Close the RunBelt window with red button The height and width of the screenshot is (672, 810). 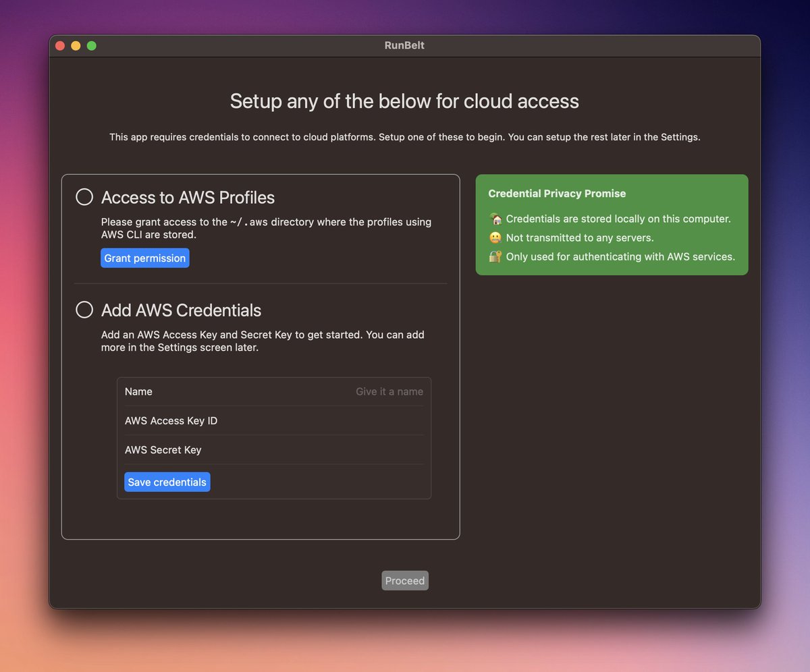(60, 46)
